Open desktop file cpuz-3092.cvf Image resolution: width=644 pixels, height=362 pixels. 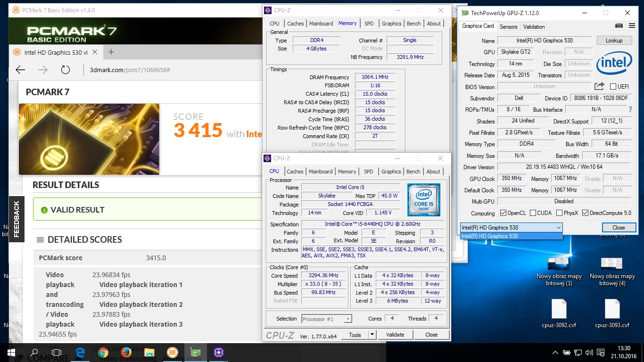(559, 314)
